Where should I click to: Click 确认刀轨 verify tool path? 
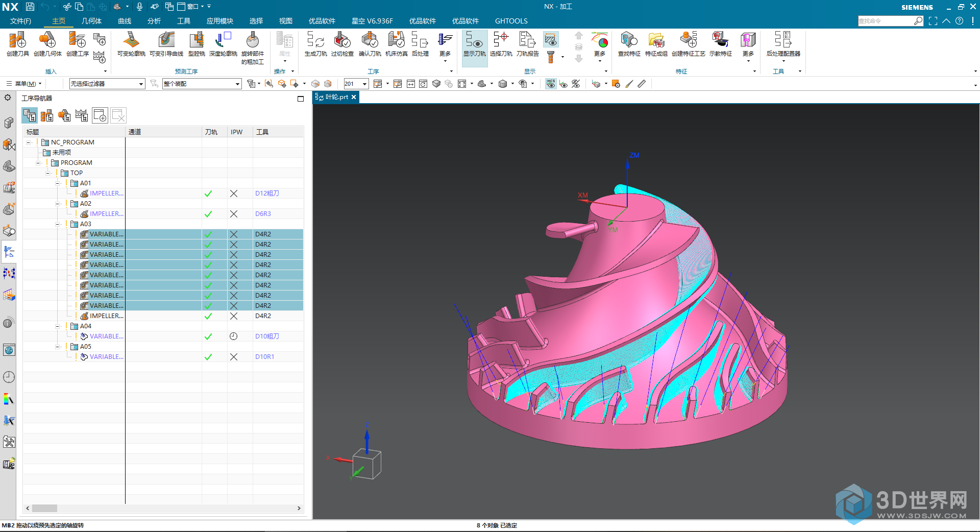[370, 44]
